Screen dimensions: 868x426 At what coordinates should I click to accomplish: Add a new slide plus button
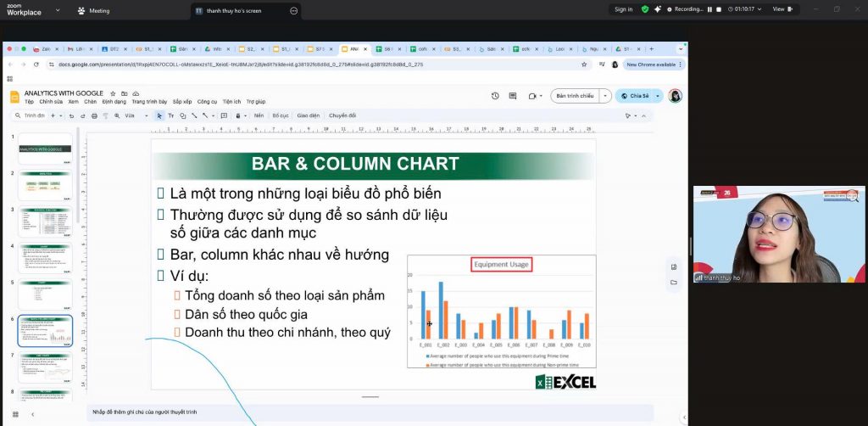(53, 115)
